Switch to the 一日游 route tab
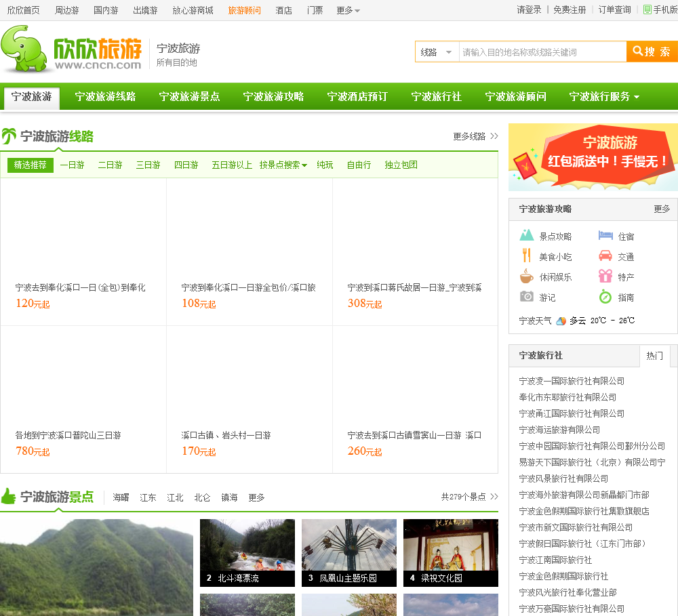 click(x=72, y=165)
